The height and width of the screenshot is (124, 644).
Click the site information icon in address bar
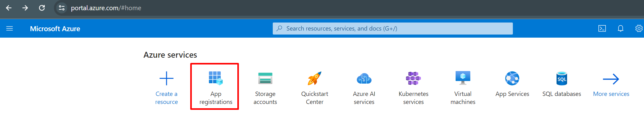(x=62, y=8)
